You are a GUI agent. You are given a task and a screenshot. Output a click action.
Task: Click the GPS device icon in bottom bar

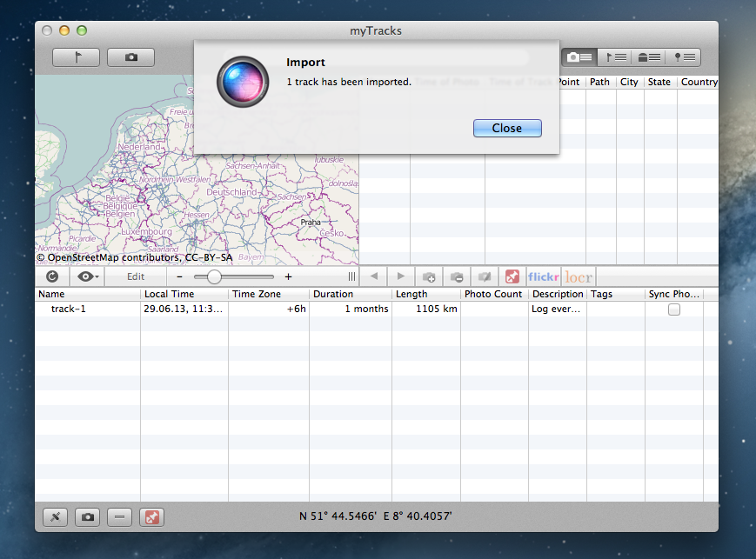[x=55, y=517]
